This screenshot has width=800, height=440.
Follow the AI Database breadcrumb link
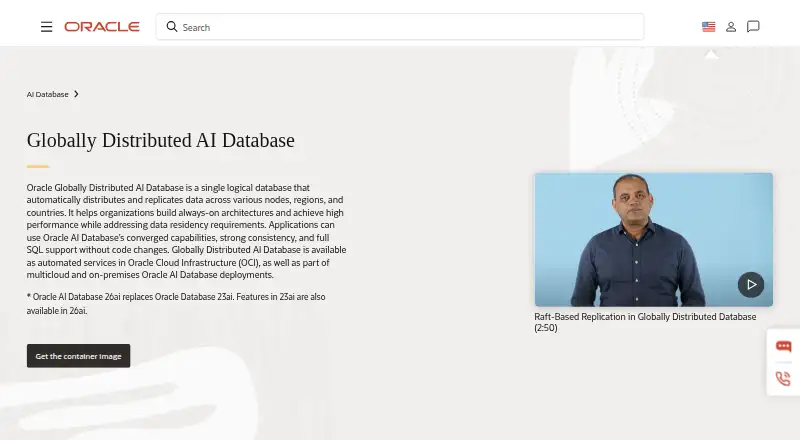47,94
